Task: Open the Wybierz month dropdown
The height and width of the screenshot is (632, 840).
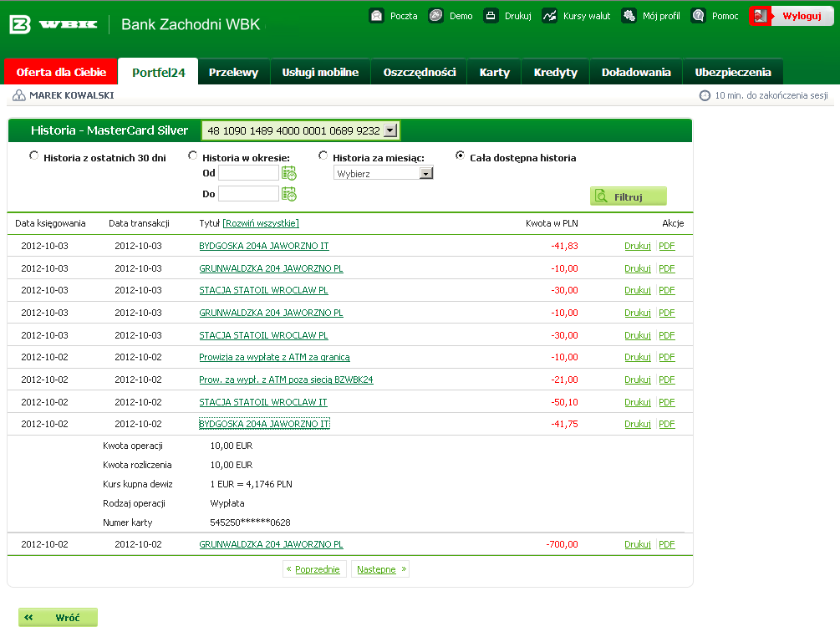Action: tap(383, 174)
